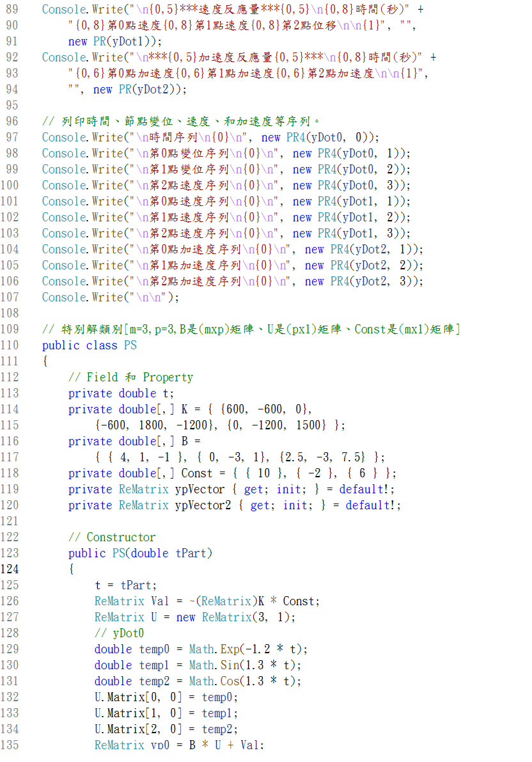This screenshot has width=532, height=762.
Task: Click line number 89
Action: click(12, 9)
